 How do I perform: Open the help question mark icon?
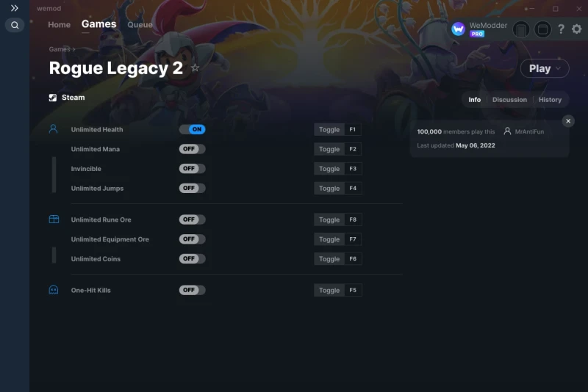click(561, 29)
